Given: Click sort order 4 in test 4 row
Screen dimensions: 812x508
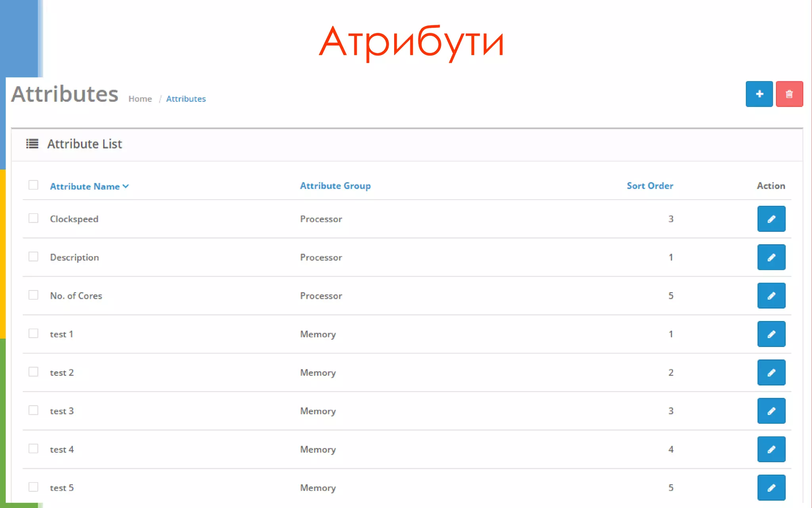Looking at the screenshot, I should click(671, 449).
